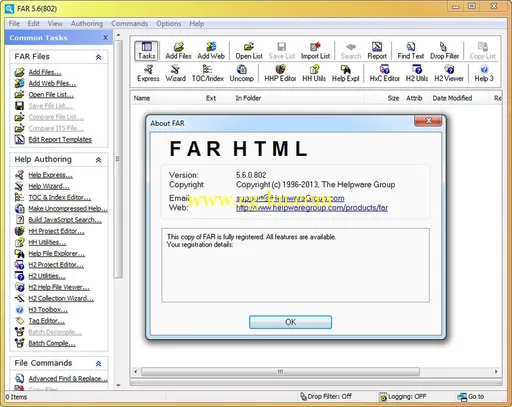512x407 pixels.
Task: Click the Add Files... link
Action: (x=45, y=72)
